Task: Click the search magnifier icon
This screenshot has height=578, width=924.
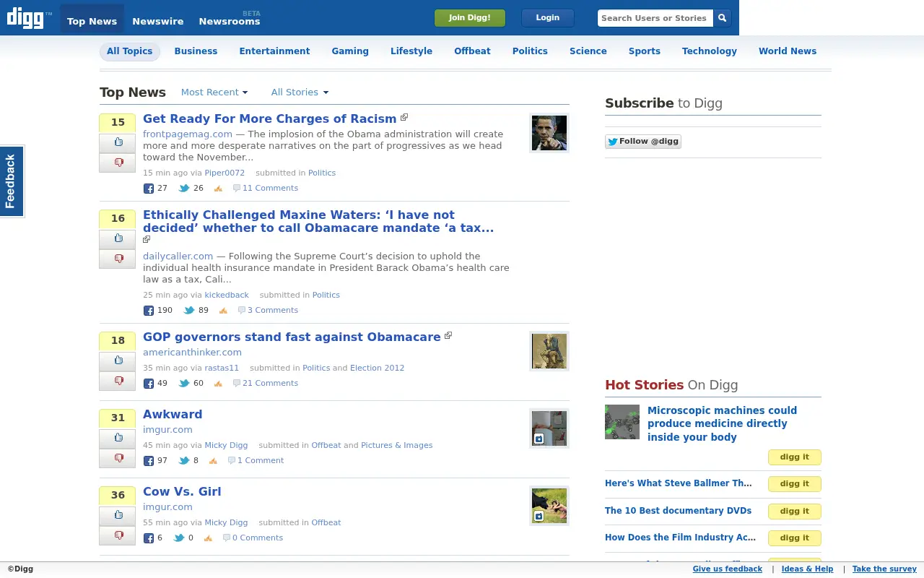Action: coord(722,18)
